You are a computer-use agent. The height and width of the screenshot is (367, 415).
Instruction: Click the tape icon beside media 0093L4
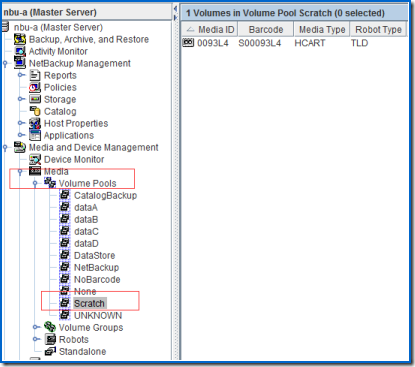click(x=188, y=43)
